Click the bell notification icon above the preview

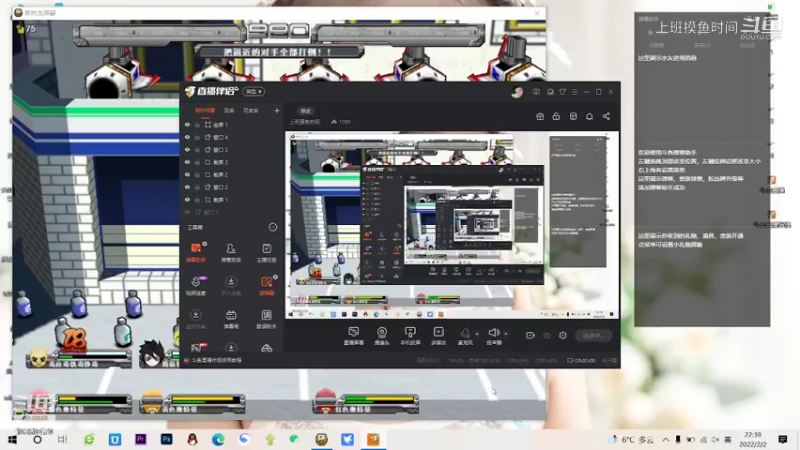pyautogui.click(x=589, y=116)
